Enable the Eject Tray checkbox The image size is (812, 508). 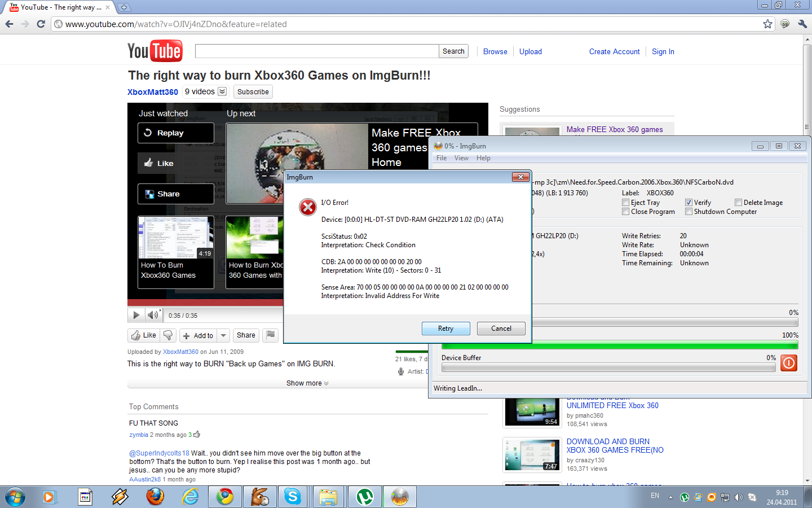pos(625,203)
